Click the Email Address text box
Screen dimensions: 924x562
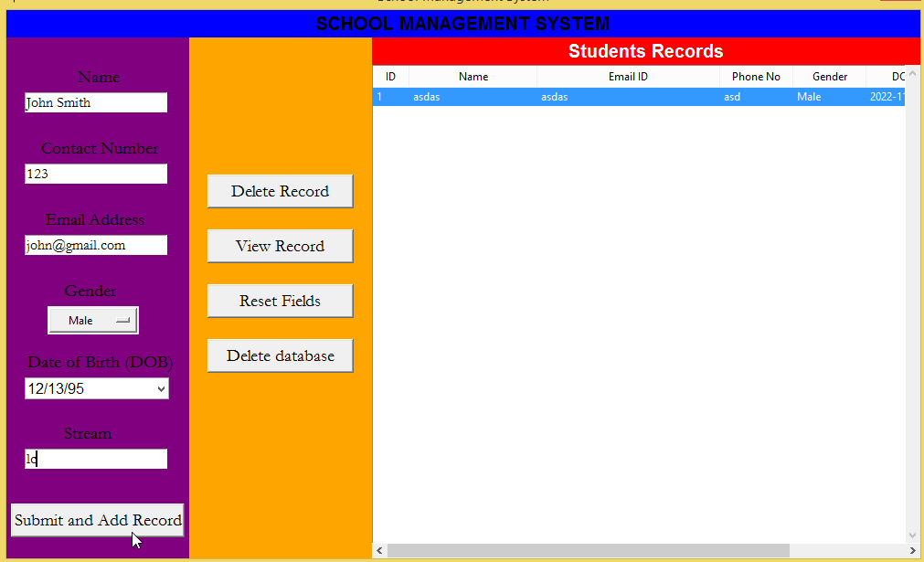[95, 245]
